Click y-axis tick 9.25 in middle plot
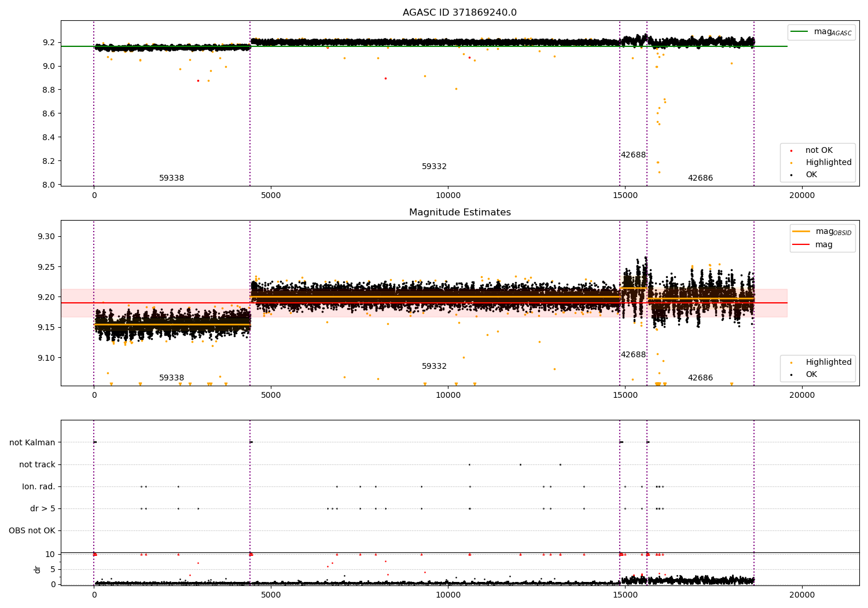868x608 pixels. tap(46, 268)
